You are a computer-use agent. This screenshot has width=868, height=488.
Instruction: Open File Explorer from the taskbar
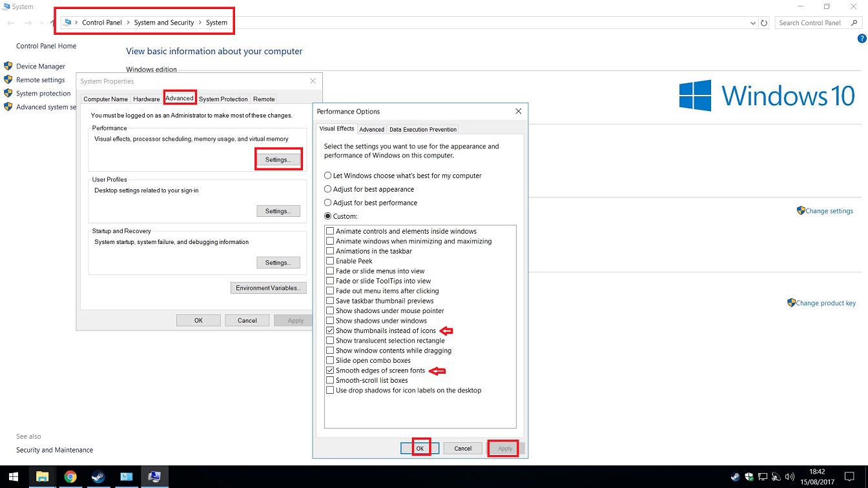[x=43, y=477]
